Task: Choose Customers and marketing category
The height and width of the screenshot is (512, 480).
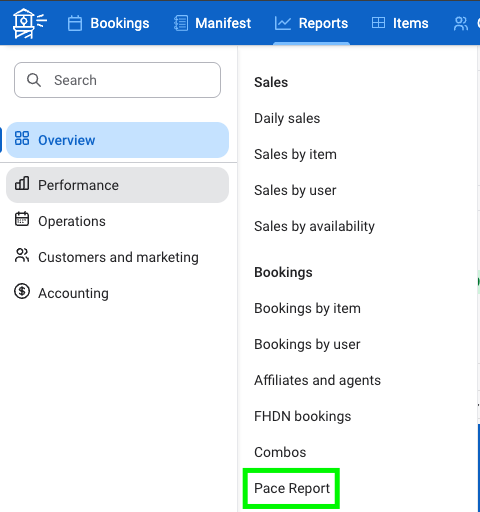Action: (117, 257)
